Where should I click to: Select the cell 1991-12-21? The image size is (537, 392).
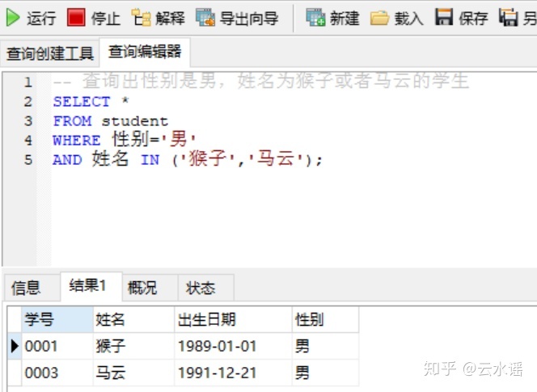click(x=233, y=373)
